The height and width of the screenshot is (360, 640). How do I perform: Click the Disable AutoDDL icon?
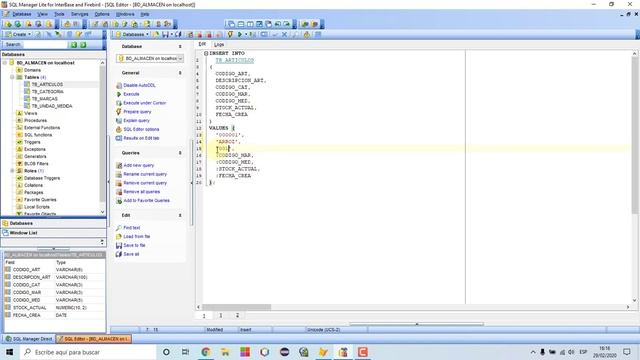click(x=119, y=85)
